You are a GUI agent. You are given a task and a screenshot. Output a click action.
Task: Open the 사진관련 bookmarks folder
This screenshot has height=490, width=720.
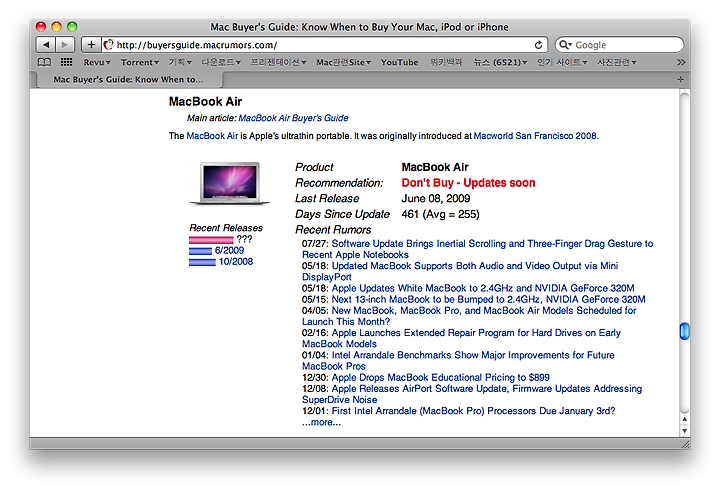pos(617,62)
